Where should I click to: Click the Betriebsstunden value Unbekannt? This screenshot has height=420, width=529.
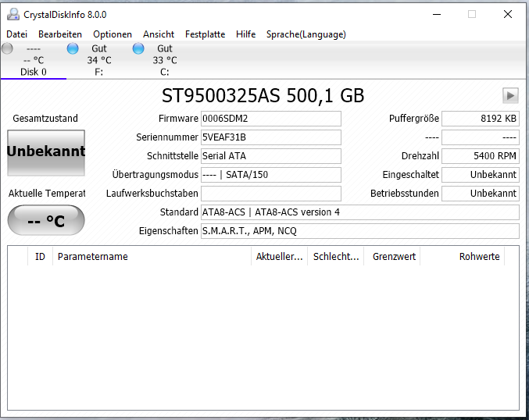point(481,194)
